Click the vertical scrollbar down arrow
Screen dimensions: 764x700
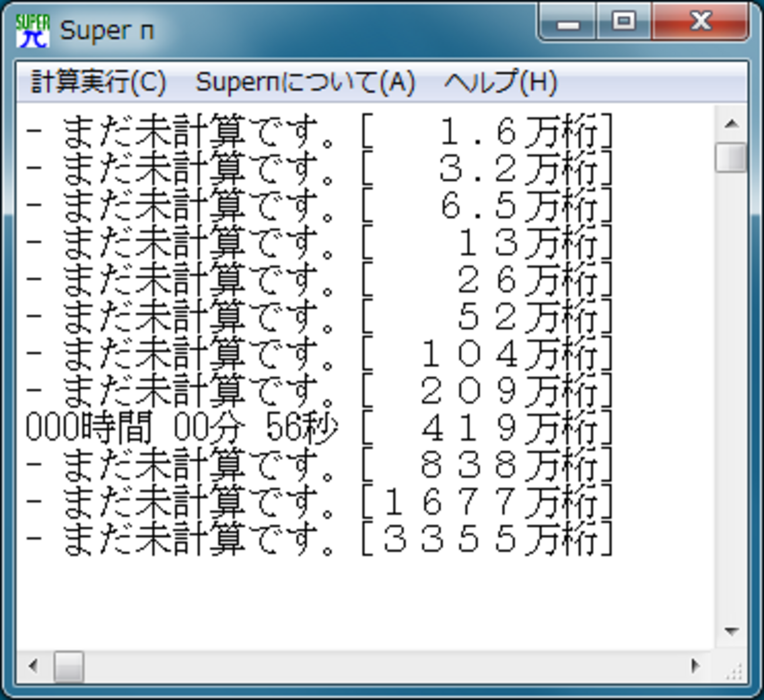click(731, 632)
